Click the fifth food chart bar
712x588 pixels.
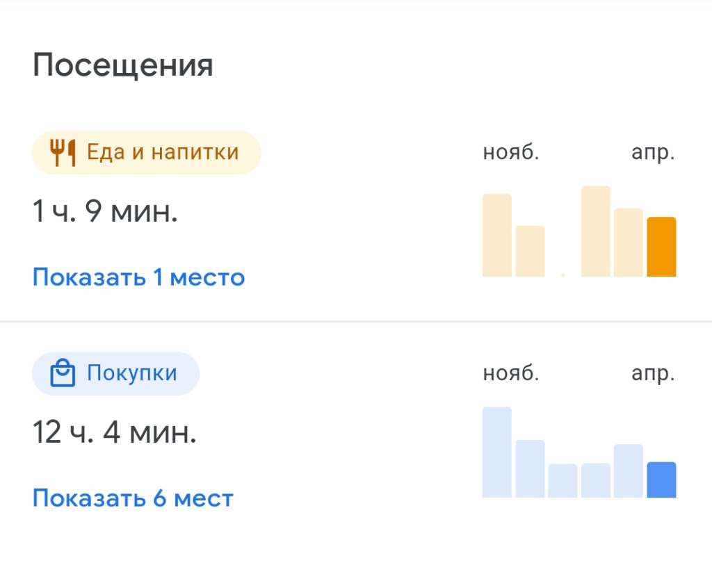(x=629, y=243)
